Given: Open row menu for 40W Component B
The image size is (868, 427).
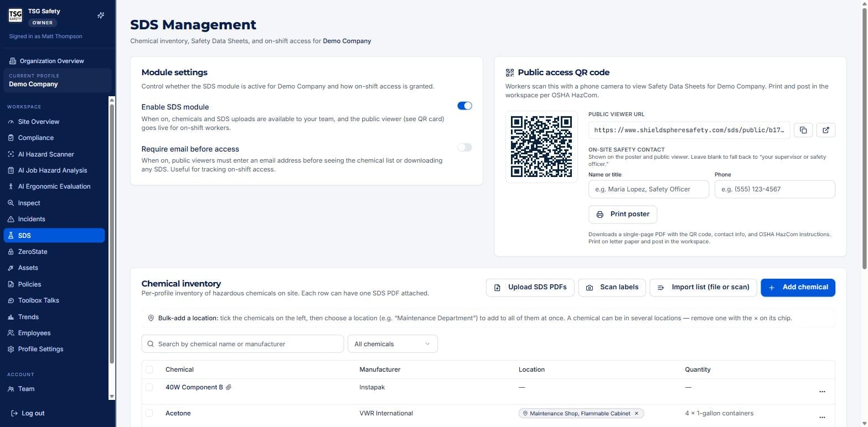Looking at the screenshot, I should (x=822, y=391).
